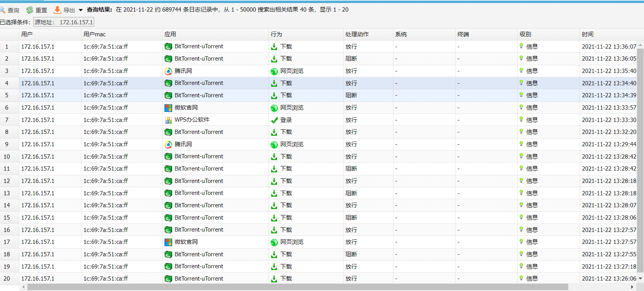Viewport: 644px width, 291px height.
Task: Click the info lightbulb icon in row 1
Action: (521, 46)
